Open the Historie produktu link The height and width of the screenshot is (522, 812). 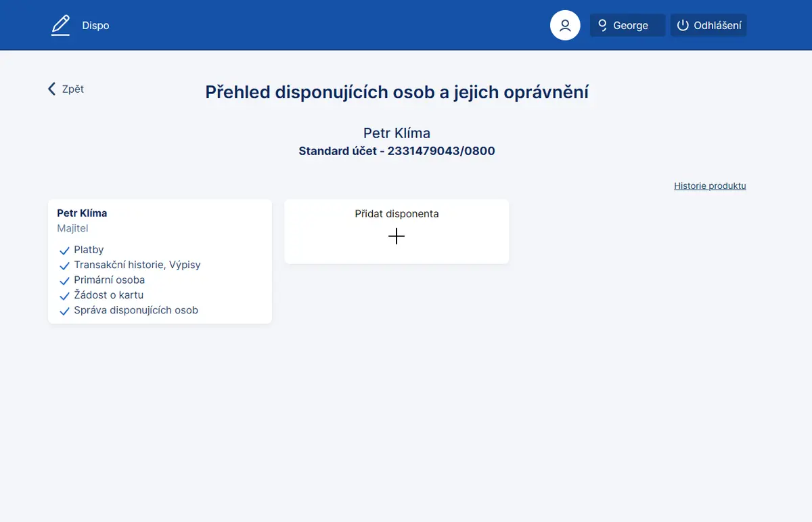(710, 186)
